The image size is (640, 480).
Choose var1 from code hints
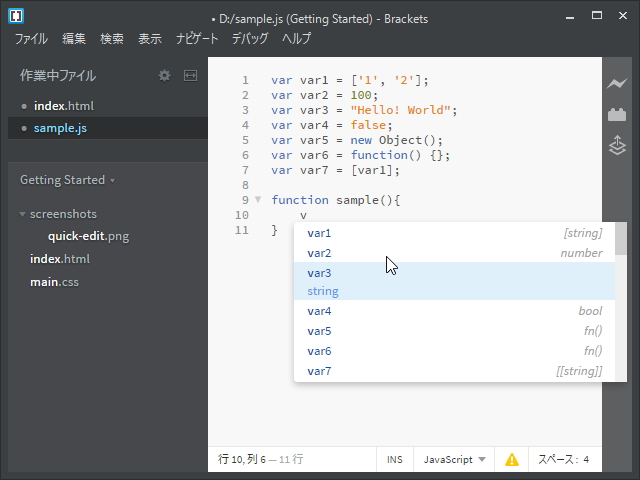tap(454, 233)
